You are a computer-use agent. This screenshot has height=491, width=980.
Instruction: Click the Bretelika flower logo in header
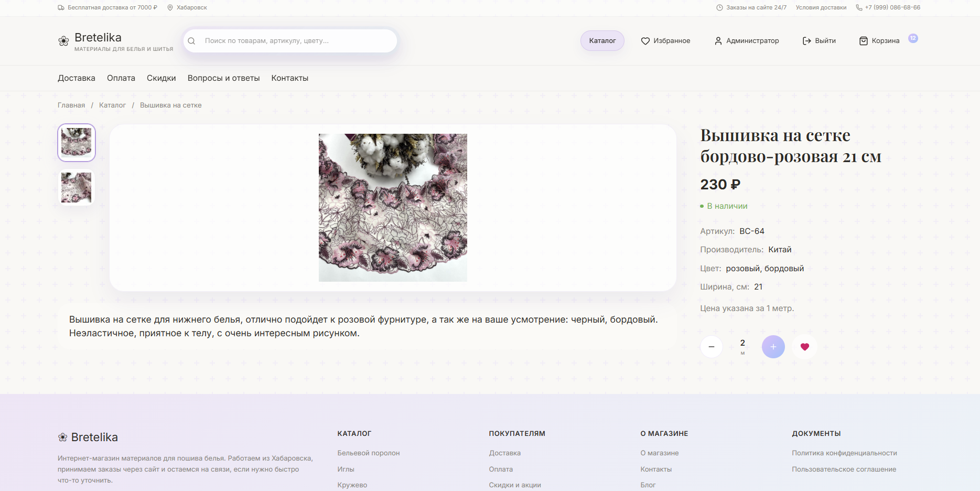point(63,41)
